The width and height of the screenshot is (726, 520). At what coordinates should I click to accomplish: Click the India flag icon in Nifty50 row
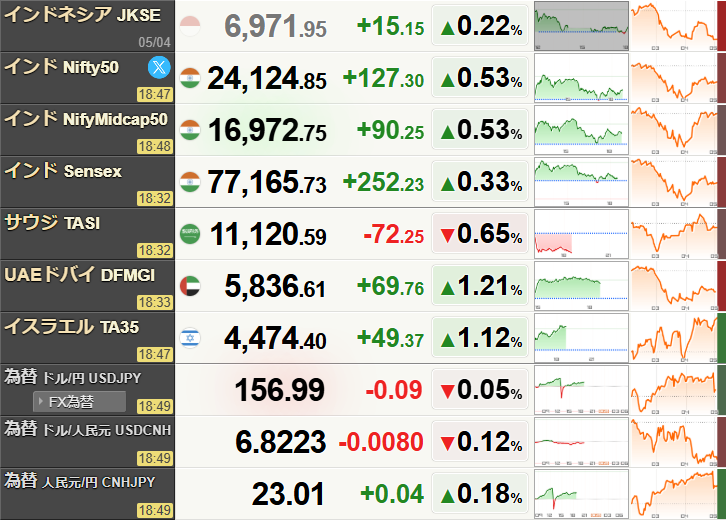[190, 78]
